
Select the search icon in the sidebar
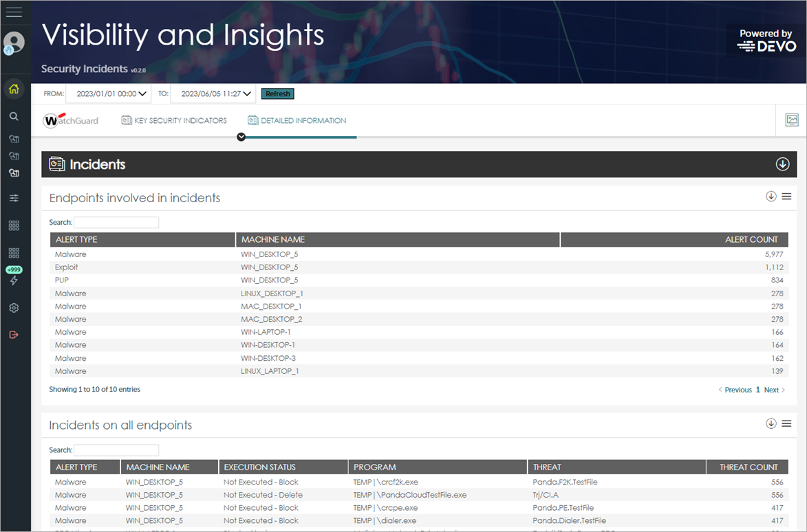click(14, 116)
